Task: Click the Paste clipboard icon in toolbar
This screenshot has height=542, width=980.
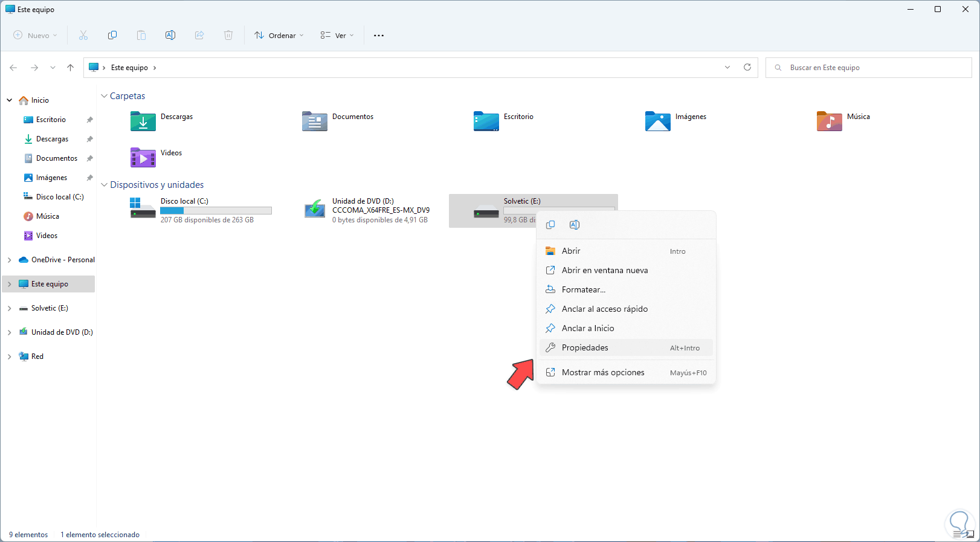Action: pyautogui.click(x=141, y=36)
